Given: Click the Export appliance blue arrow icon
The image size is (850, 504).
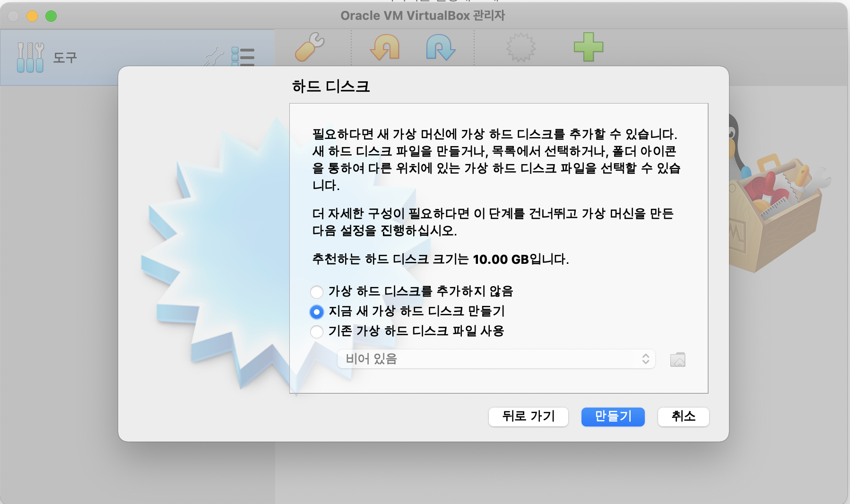Looking at the screenshot, I should click(441, 47).
